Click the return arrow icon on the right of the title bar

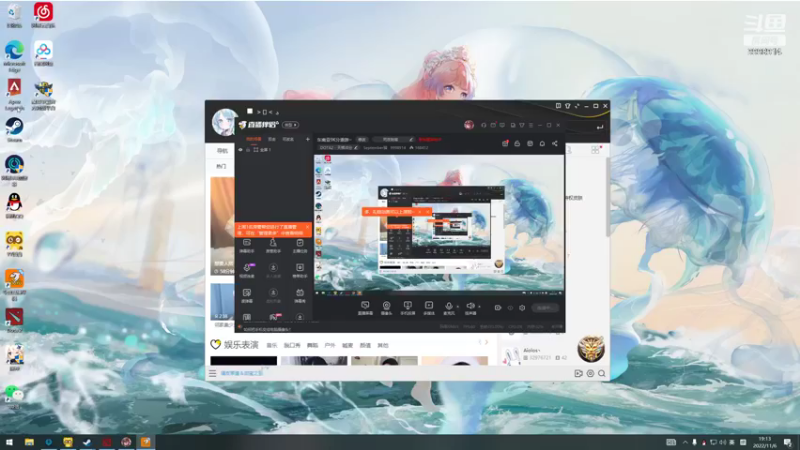pyautogui.click(x=599, y=126)
